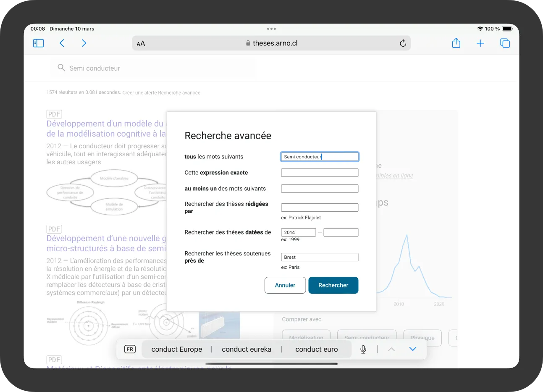
Task: Tap the microphone dictation icon
Action: (x=363, y=349)
